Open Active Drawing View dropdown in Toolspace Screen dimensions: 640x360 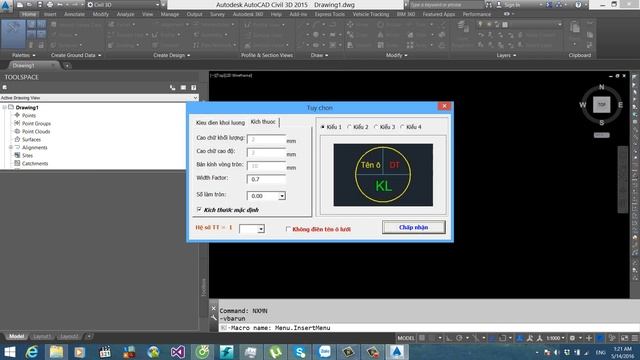point(195,98)
